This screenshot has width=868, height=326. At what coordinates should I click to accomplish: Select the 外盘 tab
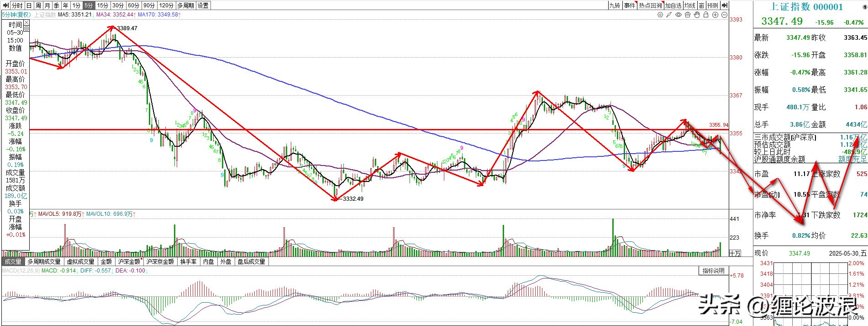226,262
